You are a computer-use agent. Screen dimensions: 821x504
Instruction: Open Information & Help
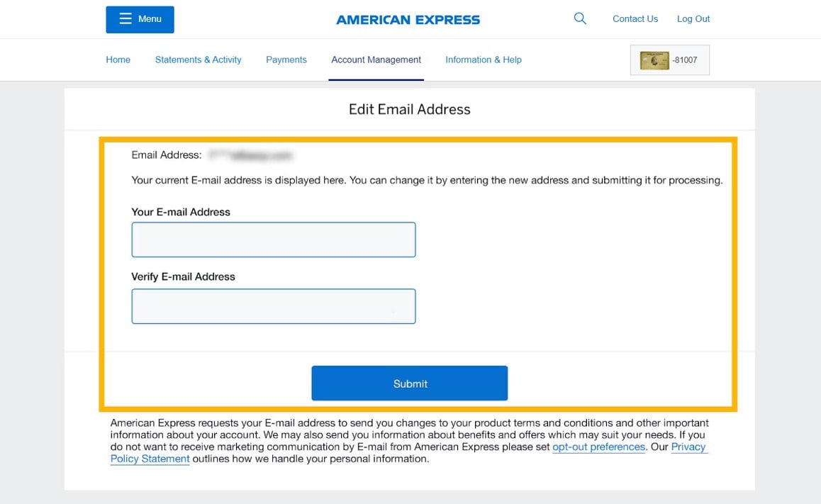(483, 60)
